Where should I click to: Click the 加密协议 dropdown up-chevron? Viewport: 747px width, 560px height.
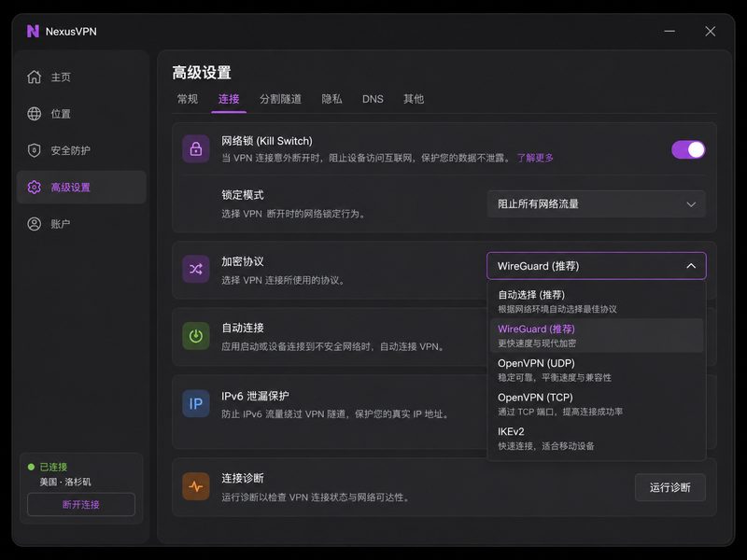(691, 266)
